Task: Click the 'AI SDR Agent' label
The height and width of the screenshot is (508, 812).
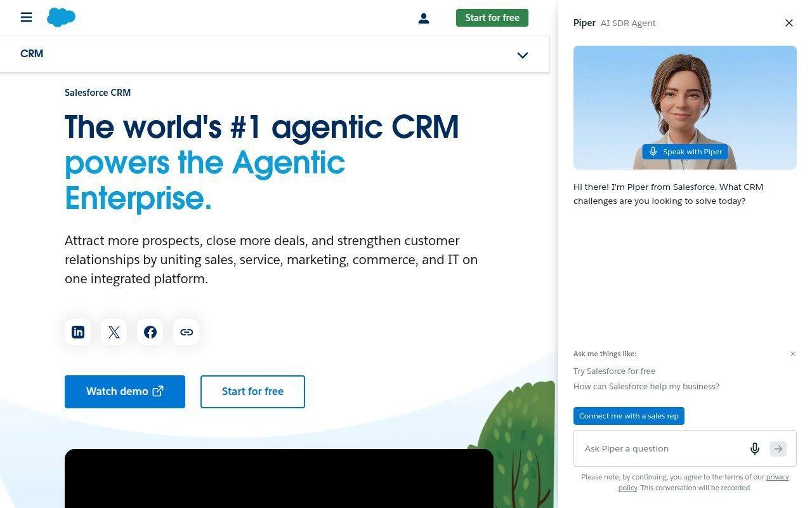Action: [628, 23]
